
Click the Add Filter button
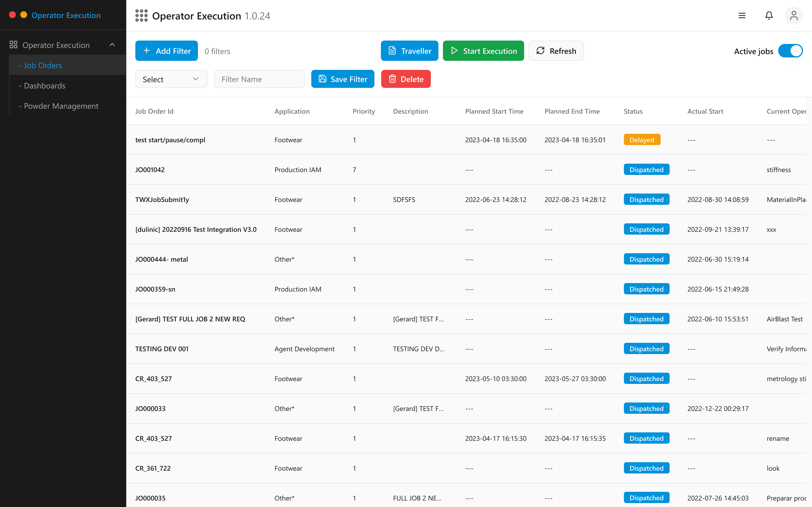coord(166,51)
